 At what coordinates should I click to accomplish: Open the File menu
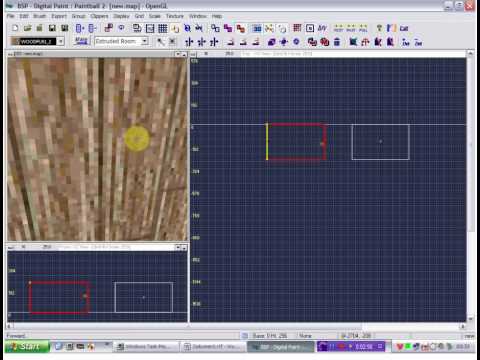point(10,16)
